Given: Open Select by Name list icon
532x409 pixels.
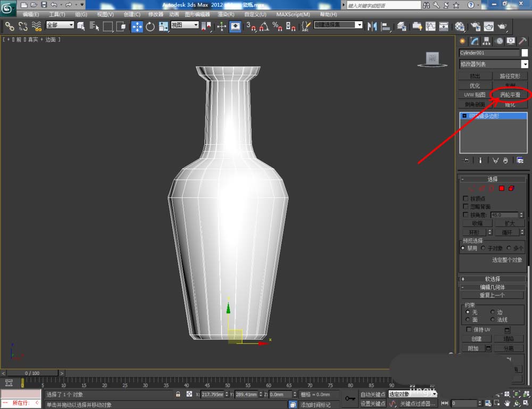Looking at the screenshot, I should click(94, 26).
